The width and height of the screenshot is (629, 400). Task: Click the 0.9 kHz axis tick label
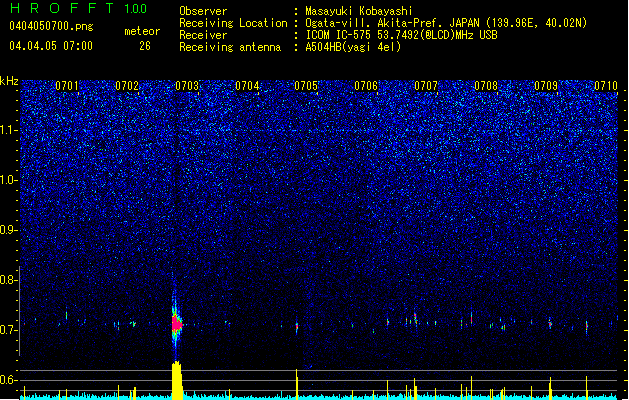tap(9, 230)
